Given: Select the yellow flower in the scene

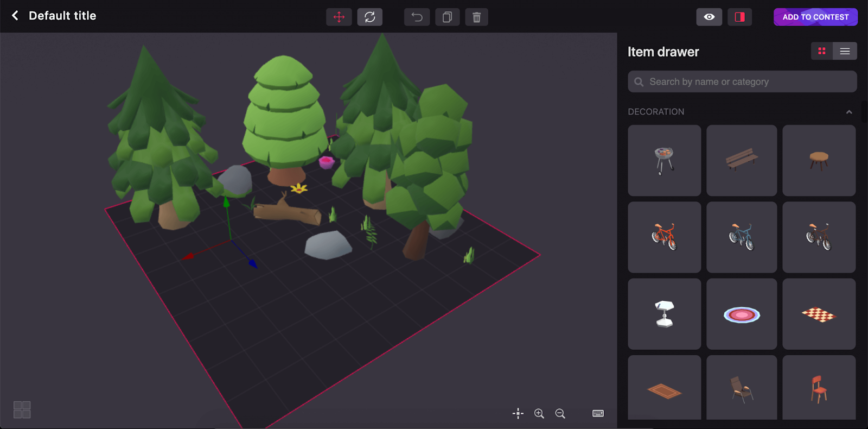Looking at the screenshot, I should point(299,188).
